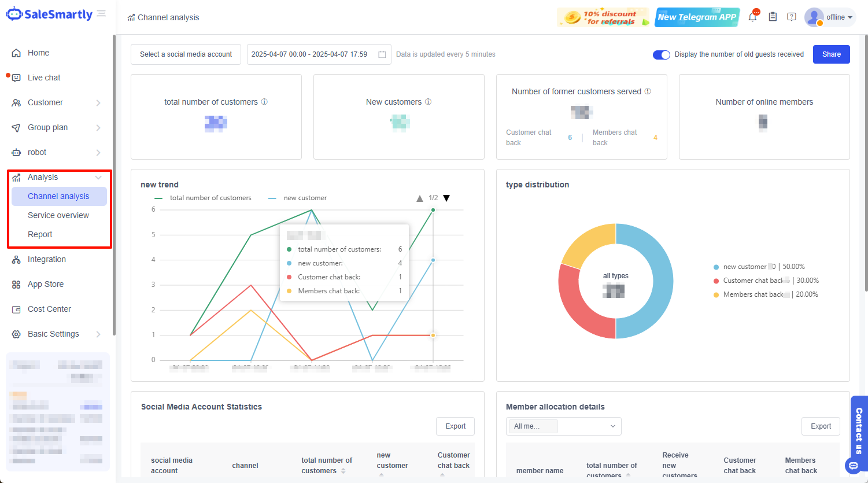Open the All members dropdown
This screenshot has width=868, height=483.
[563, 426]
